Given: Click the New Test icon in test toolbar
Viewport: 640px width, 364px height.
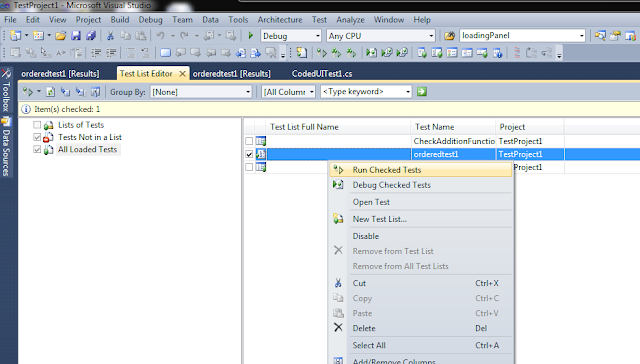Looking at the screenshot, I should [302, 53].
